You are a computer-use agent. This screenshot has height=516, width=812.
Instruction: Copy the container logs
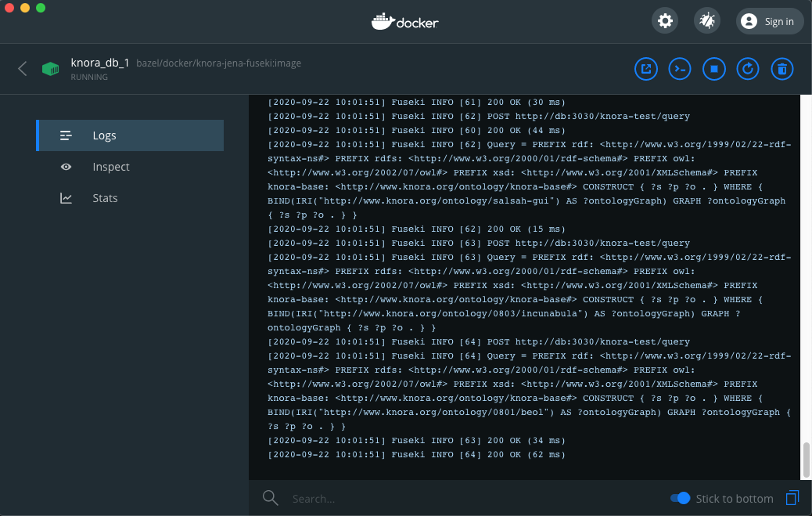[x=792, y=498]
